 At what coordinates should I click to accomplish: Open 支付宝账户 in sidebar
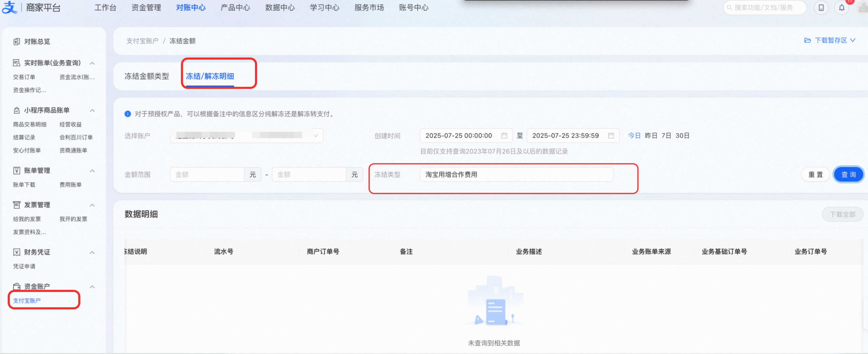click(x=27, y=300)
